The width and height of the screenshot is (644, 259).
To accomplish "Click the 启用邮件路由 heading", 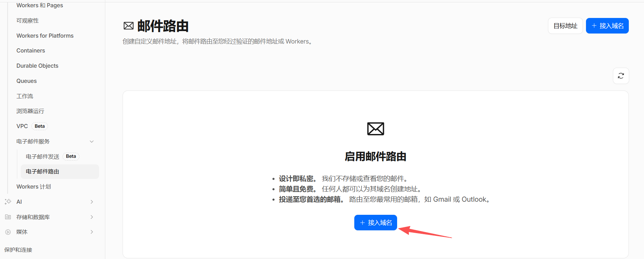I will (x=376, y=156).
